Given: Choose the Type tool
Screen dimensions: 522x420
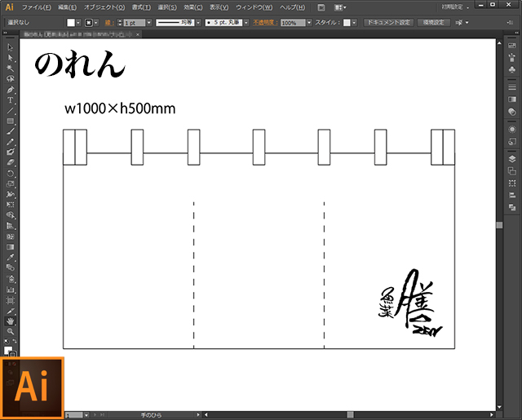Looking at the screenshot, I should (x=11, y=99).
